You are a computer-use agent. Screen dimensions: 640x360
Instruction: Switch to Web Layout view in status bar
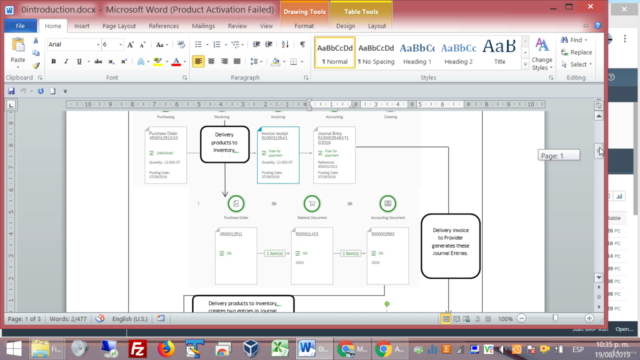pos(467,319)
